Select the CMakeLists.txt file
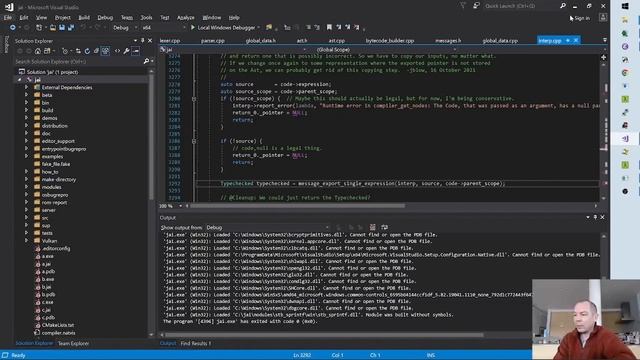Screen dimensions: 640x360 [x=58, y=325]
